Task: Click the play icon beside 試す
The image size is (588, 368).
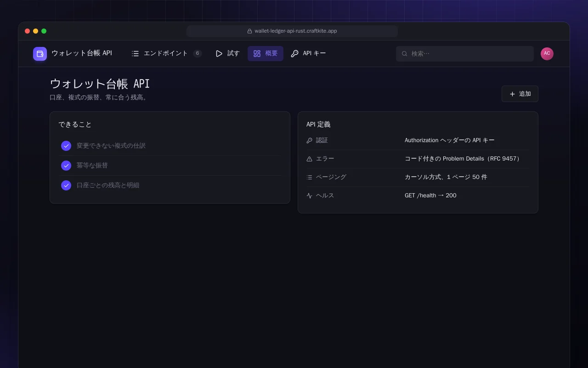Action: tap(219, 54)
